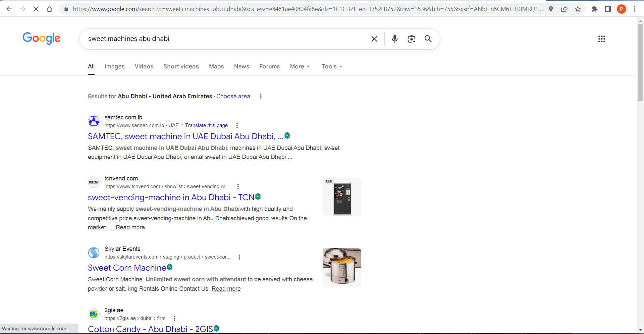Toggle the browser side panel

[608, 9]
